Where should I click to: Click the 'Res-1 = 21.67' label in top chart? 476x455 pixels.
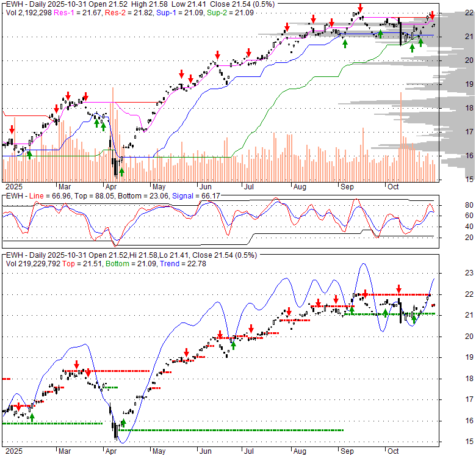coord(78,13)
